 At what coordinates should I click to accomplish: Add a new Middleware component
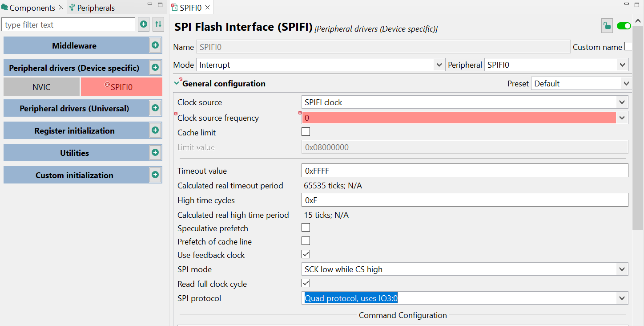[155, 45]
